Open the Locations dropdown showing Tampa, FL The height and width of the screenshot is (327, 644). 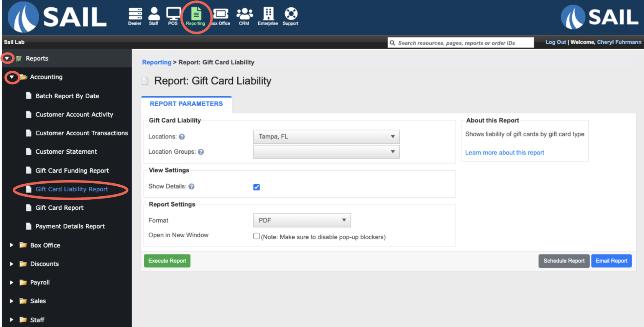327,137
